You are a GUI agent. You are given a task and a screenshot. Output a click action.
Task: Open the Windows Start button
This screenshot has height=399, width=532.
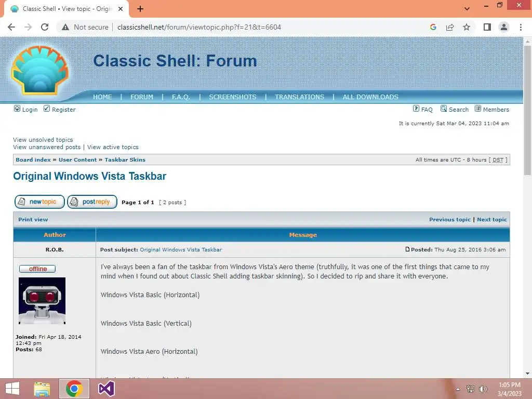[12, 389]
